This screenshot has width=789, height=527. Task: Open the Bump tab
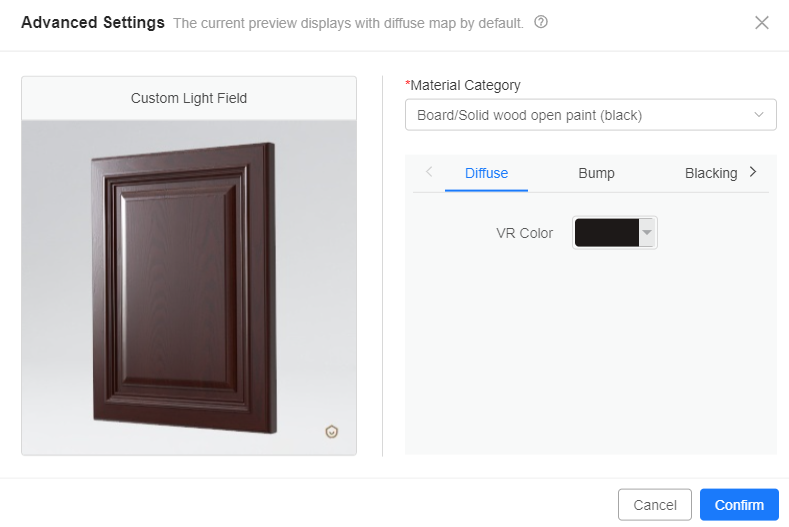click(x=596, y=173)
